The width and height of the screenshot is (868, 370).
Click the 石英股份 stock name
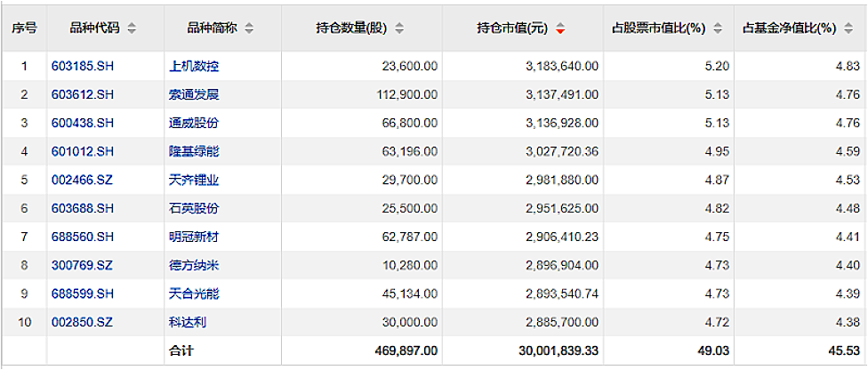[x=193, y=208]
